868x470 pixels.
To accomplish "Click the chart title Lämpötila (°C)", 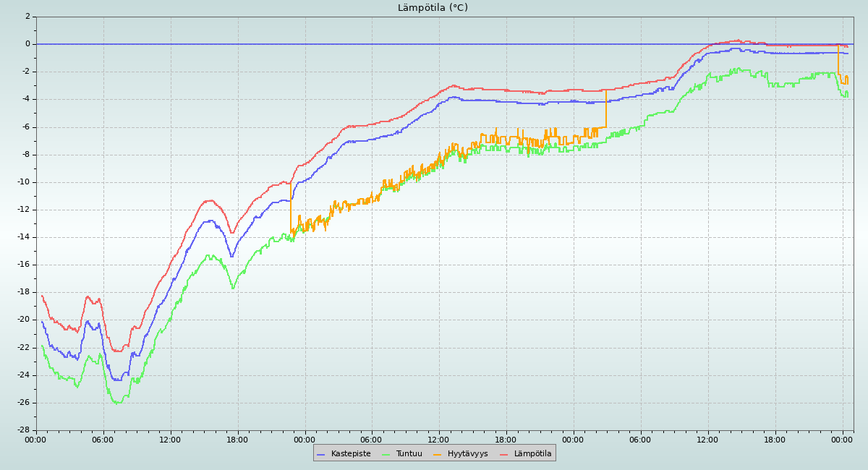I will click(x=433, y=8).
